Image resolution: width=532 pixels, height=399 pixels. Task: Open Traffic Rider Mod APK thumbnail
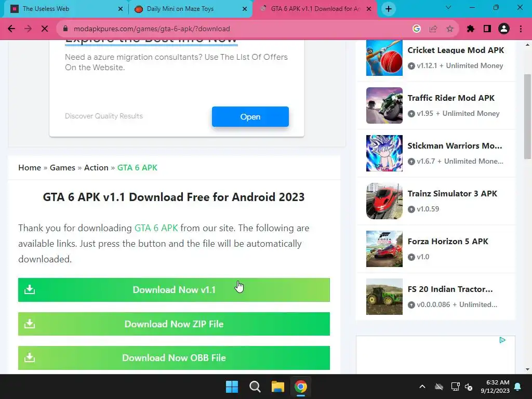coord(384,105)
